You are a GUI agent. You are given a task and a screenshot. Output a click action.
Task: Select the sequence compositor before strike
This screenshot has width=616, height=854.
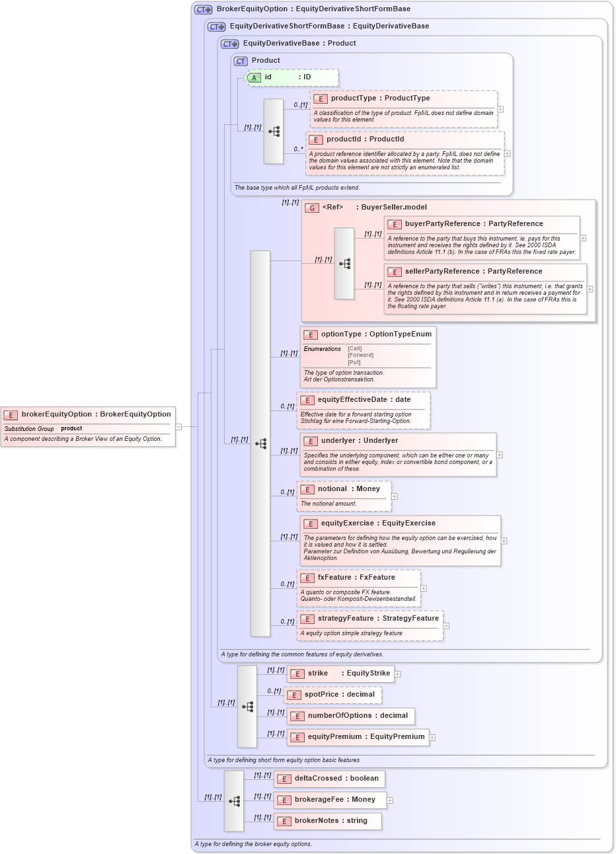point(247,707)
